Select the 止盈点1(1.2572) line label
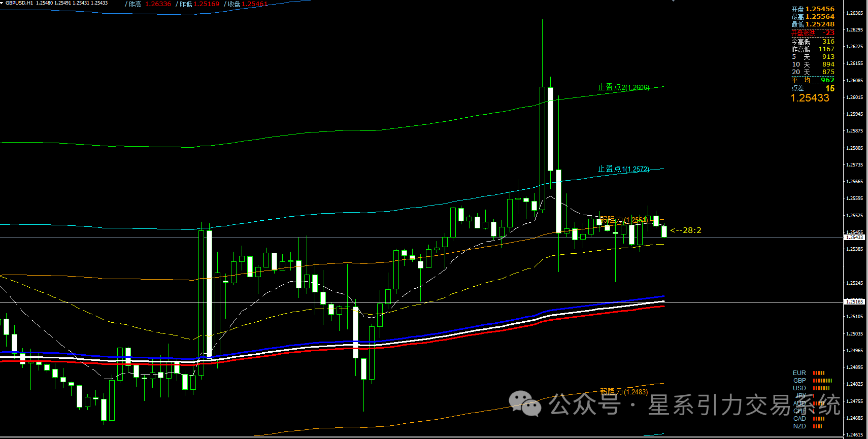The width and height of the screenshot is (868, 439). pos(623,169)
